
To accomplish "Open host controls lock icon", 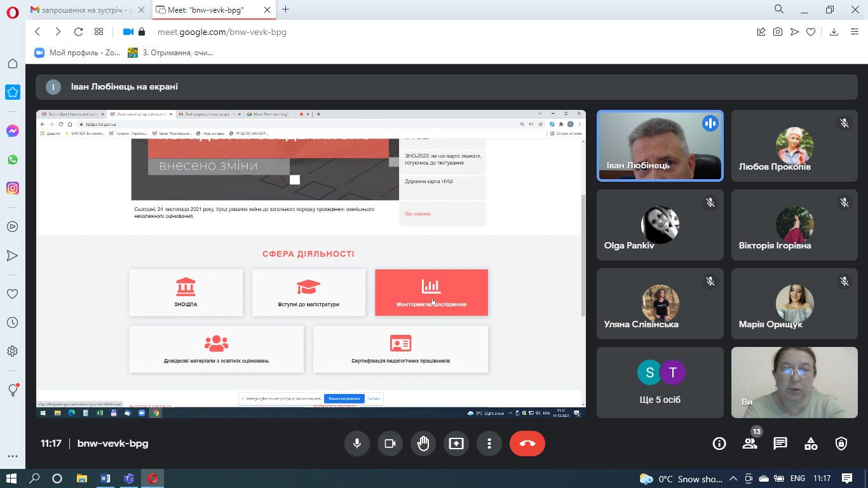I will 841,444.
